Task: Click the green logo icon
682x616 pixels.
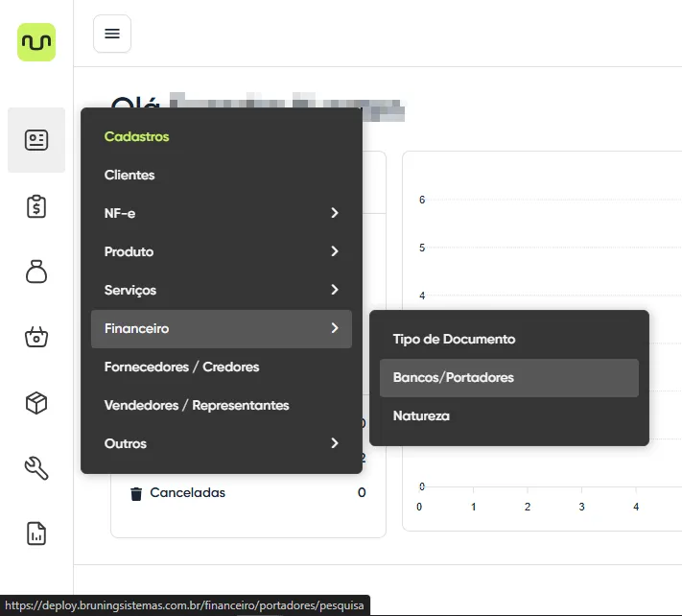Action: click(x=36, y=41)
